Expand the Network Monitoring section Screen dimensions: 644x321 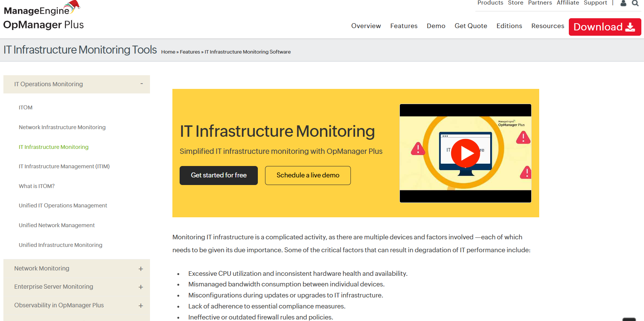(x=77, y=269)
